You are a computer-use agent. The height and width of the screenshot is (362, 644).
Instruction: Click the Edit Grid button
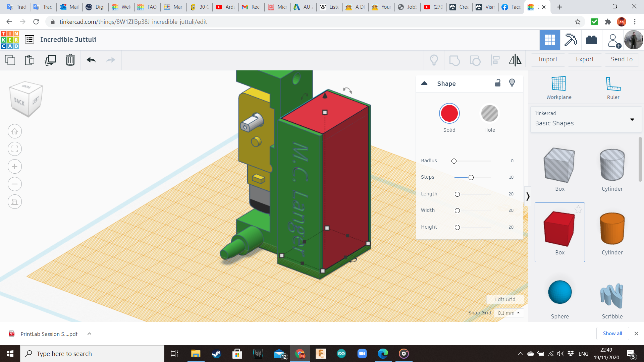tap(505, 299)
